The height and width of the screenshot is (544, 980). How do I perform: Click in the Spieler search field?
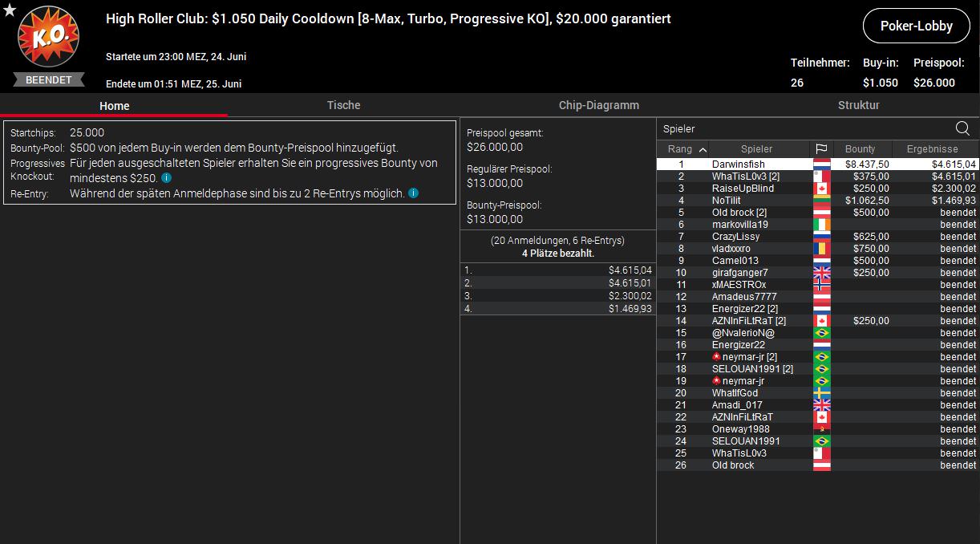802,128
